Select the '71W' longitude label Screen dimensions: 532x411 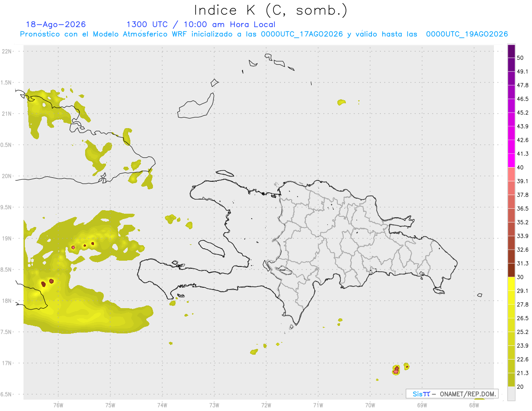pos(318,405)
